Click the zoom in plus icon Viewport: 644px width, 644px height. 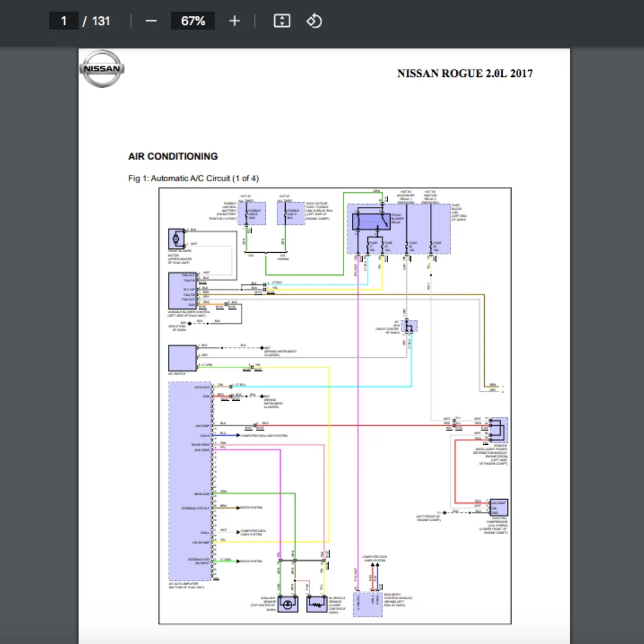click(x=234, y=21)
